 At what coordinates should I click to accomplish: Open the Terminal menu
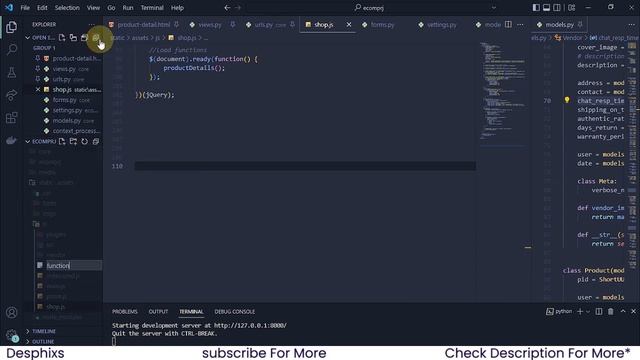pos(152,8)
